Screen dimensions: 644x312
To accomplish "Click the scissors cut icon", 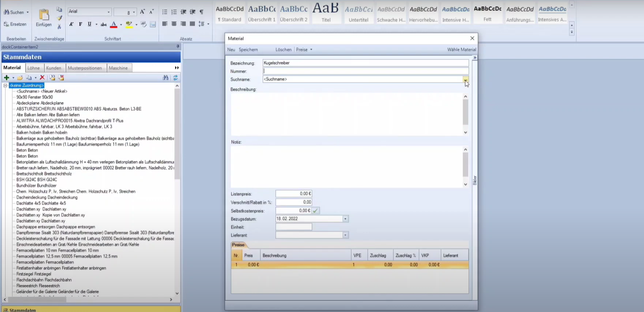I will tap(59, 26).
